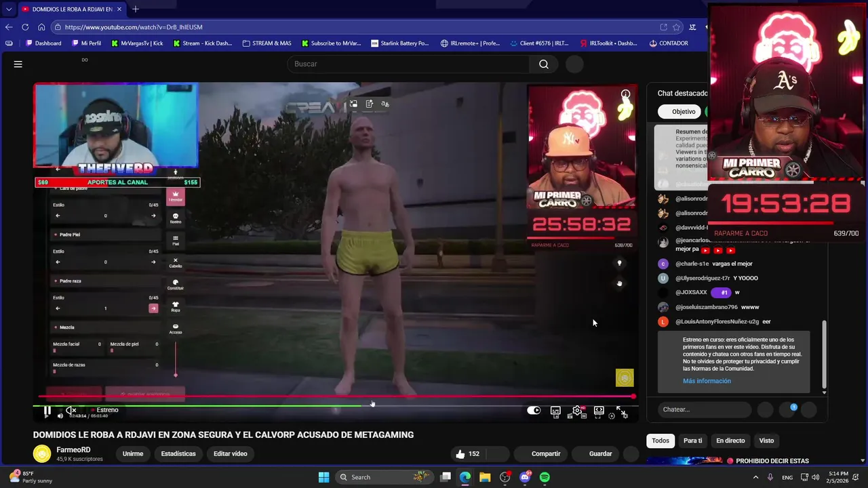Click the Editar vídeo button
The width and height of the screenshot is (868, 488).
[x=231, y=453]
